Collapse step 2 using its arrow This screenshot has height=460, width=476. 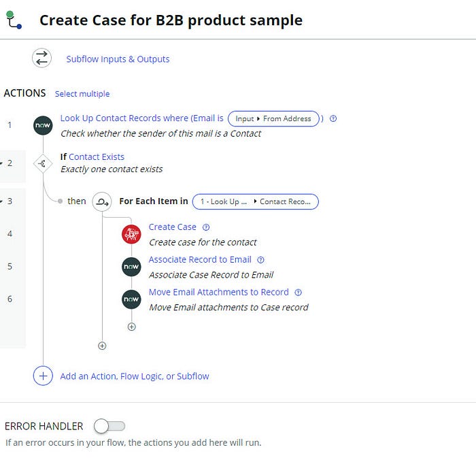click(1, 163)
